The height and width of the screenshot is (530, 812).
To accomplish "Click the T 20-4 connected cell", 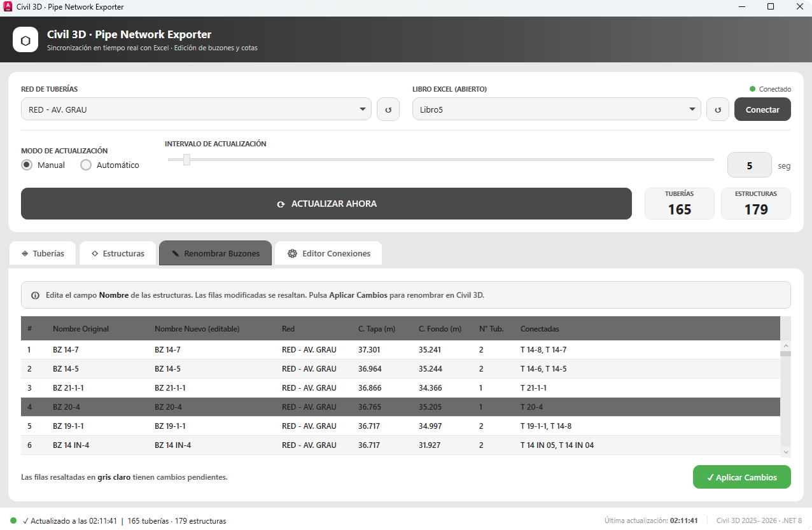I will click(531, 407).
